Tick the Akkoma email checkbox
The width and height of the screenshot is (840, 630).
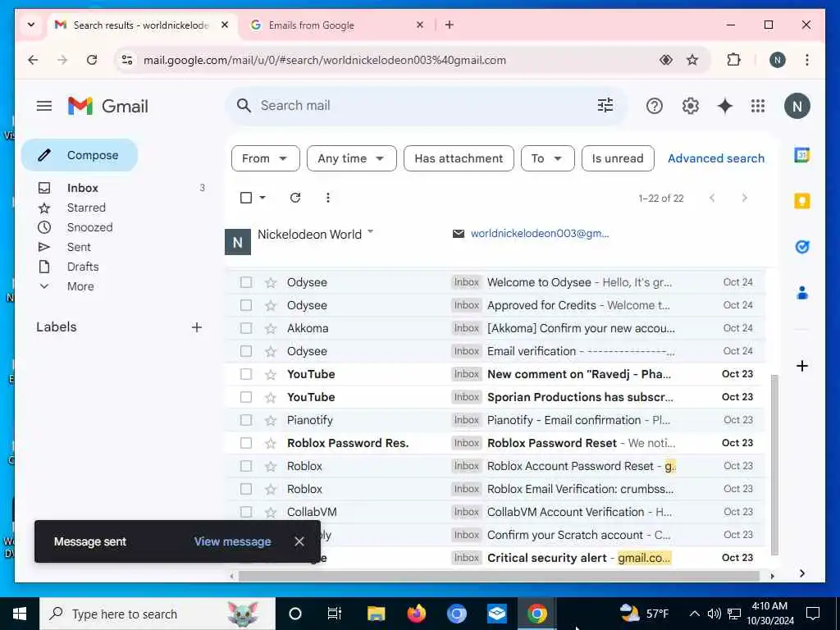click(246, 328)
